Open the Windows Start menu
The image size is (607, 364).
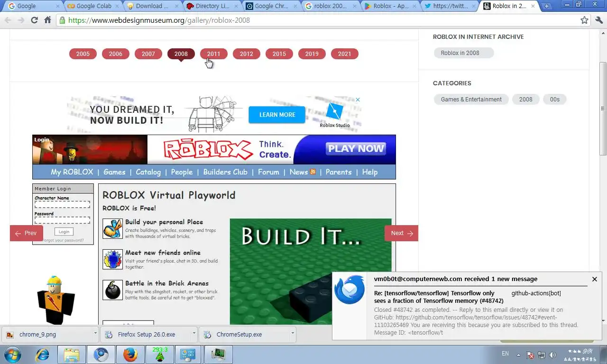pyautogui.click(x=12, y=355)
